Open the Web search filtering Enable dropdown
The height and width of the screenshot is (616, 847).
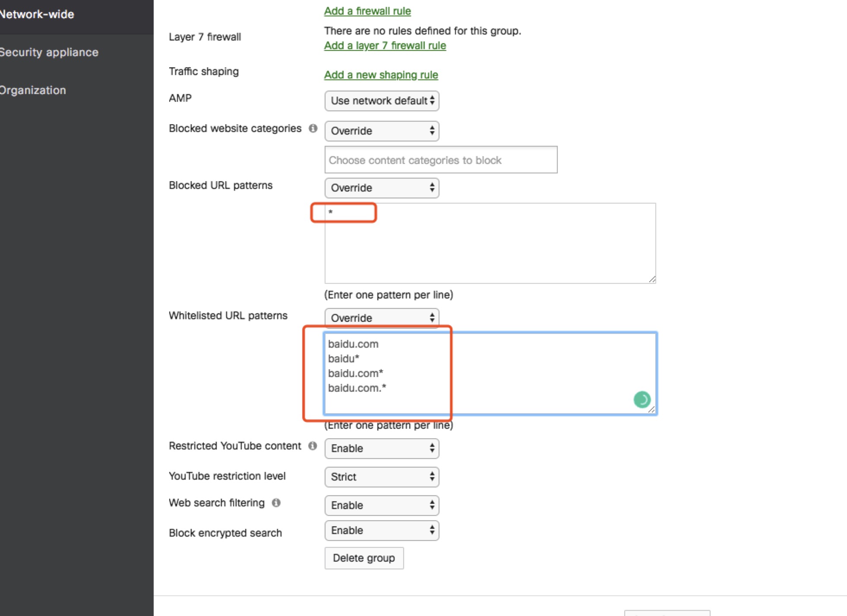coord(382,505)
